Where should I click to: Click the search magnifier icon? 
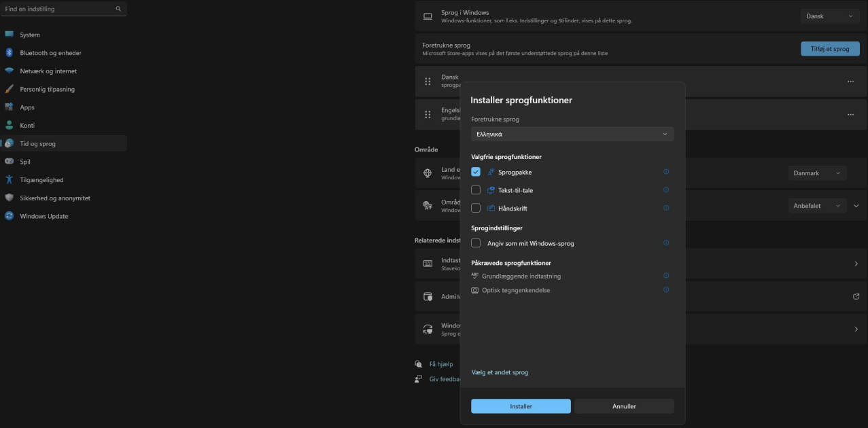(118, 9)
